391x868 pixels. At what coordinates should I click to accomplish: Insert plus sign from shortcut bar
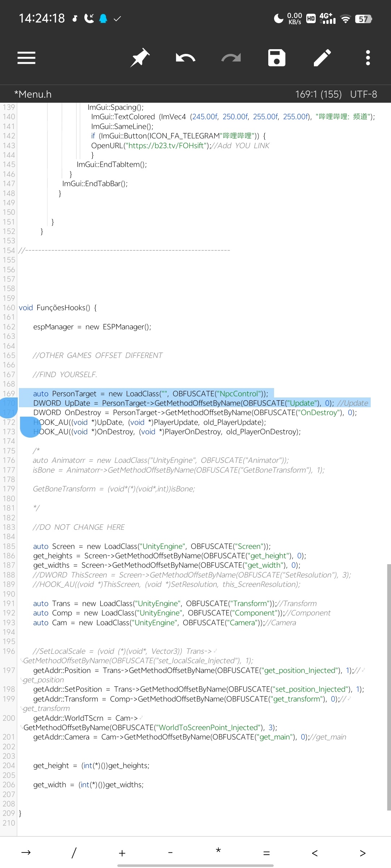tap(122, 852)
